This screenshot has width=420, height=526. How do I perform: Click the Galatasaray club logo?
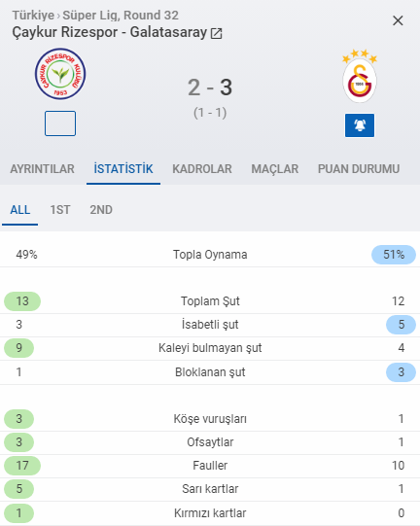(x=360, y=76)
